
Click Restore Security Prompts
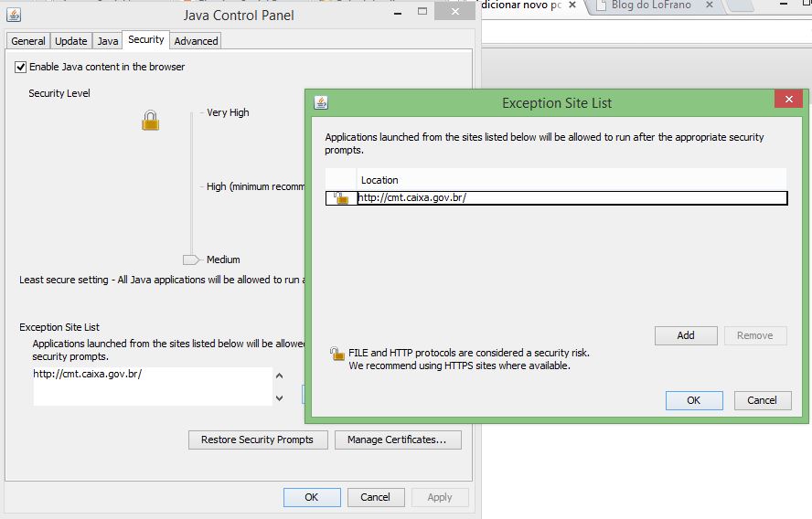(x=256, y=440)
